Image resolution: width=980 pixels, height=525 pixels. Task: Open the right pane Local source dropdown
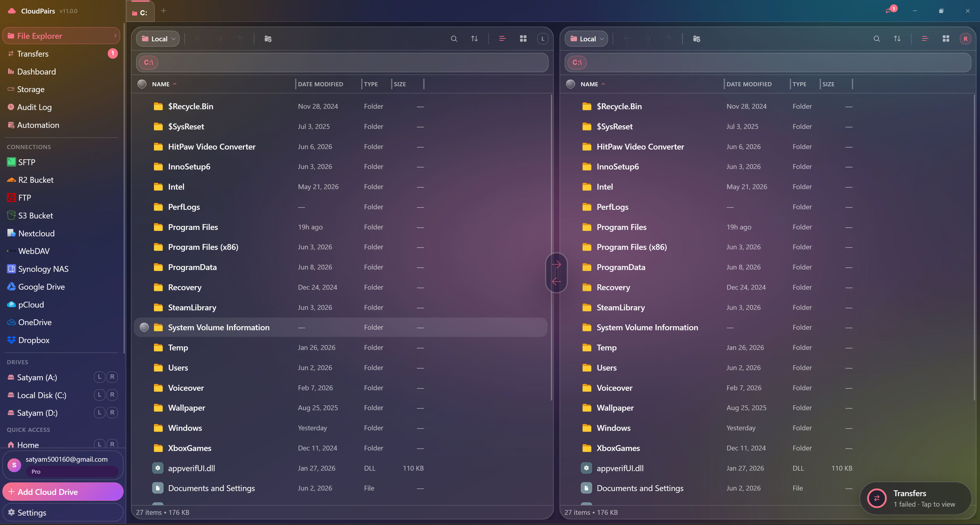tap(586, 39)
